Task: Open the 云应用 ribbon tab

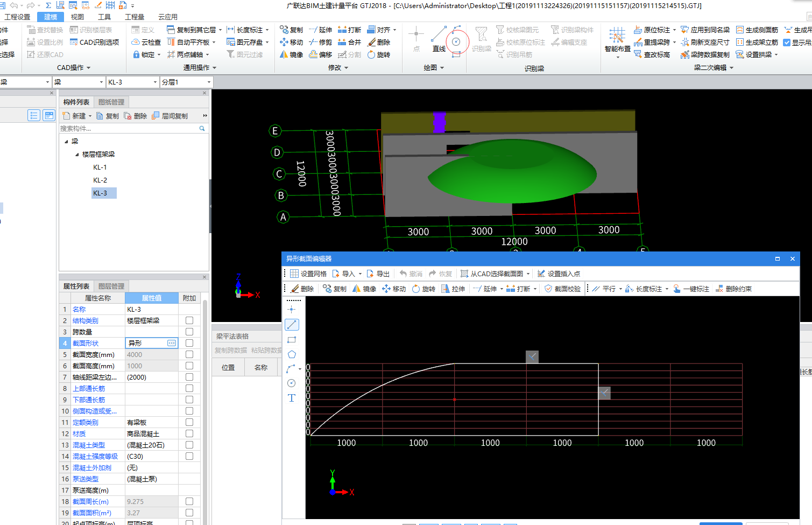Action: (x=167, y=17)
